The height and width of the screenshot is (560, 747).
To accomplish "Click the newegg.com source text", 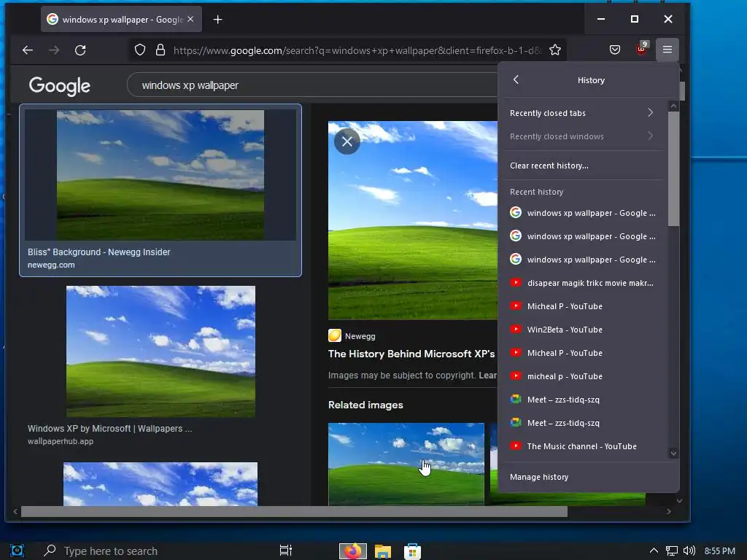I will pos(51,265).
